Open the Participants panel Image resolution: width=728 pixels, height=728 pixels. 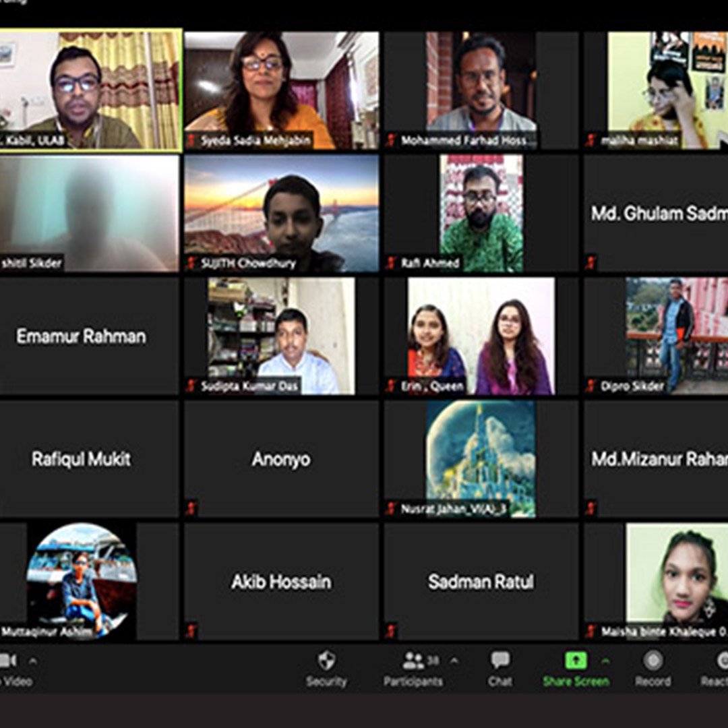click(413, 669)
